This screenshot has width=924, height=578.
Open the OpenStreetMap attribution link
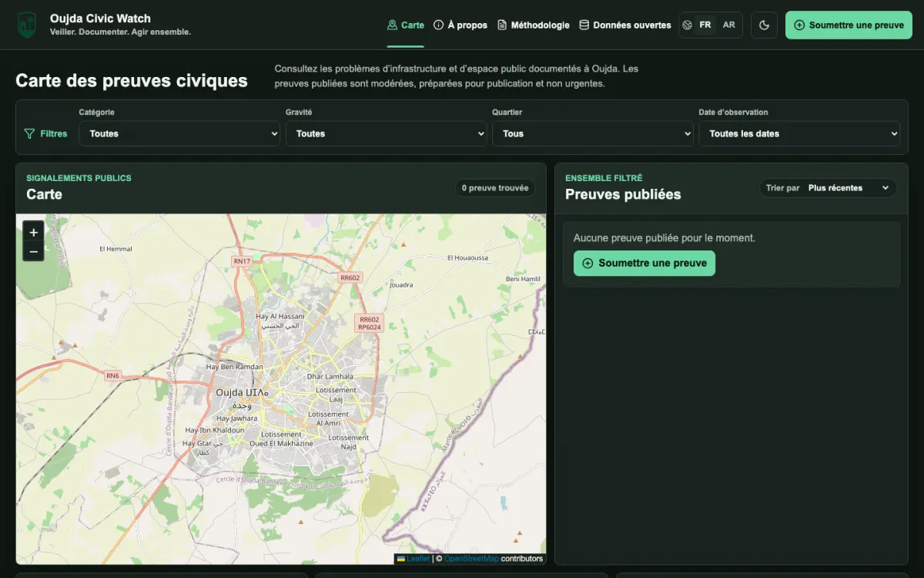pyautogui.click(x=471, y=559)
